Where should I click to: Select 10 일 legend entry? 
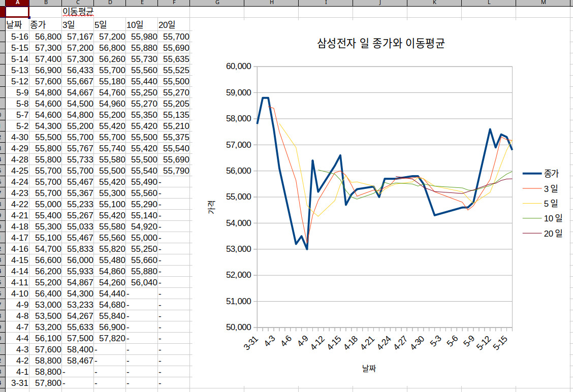click(x=543, y=218)
